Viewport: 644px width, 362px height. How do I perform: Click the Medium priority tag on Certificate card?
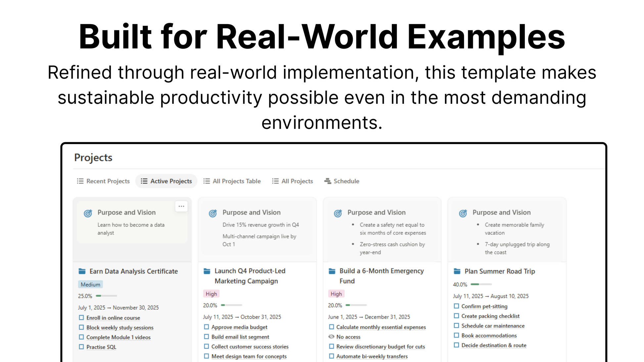(90, 285)
